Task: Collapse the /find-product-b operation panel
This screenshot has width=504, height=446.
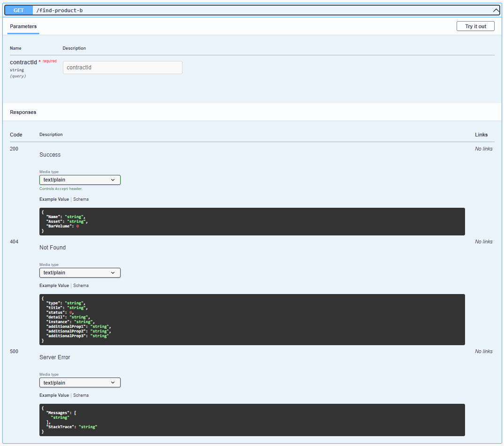Action: click(x=495, y=10)
